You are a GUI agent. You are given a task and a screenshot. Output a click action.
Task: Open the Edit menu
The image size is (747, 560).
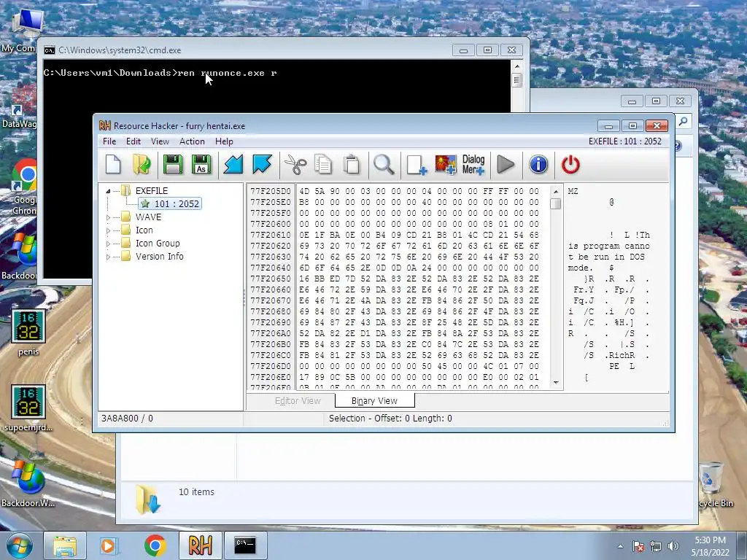click(133, 141)
